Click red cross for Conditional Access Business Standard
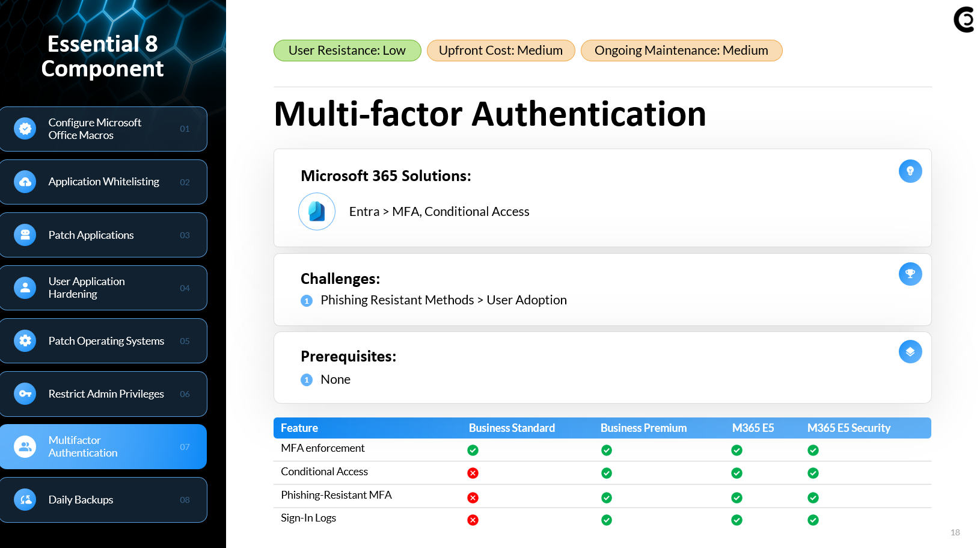Screen dimensions: 980x548 click(x=473, y=473)
